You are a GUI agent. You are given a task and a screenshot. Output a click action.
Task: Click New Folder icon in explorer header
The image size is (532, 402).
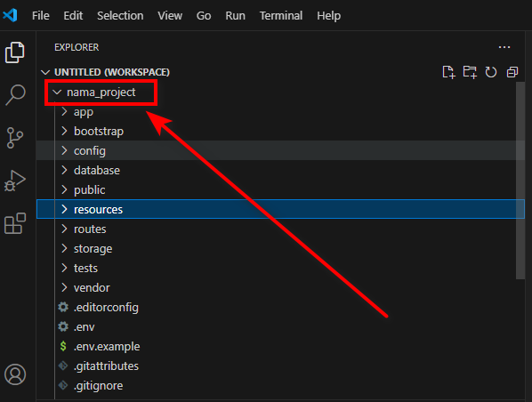point(470,72)
